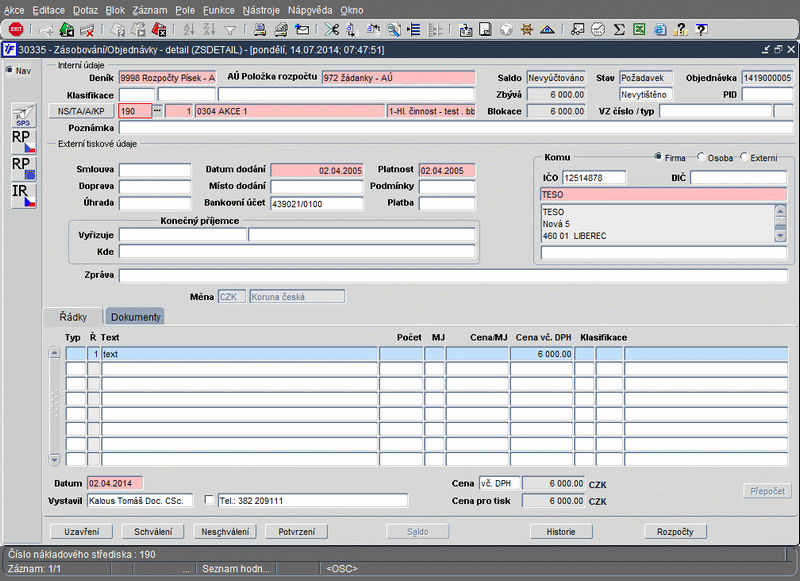The width and height of the screenshot is (800, 581).
Task: Open the Nástroje menu
Action: point(261,10)
